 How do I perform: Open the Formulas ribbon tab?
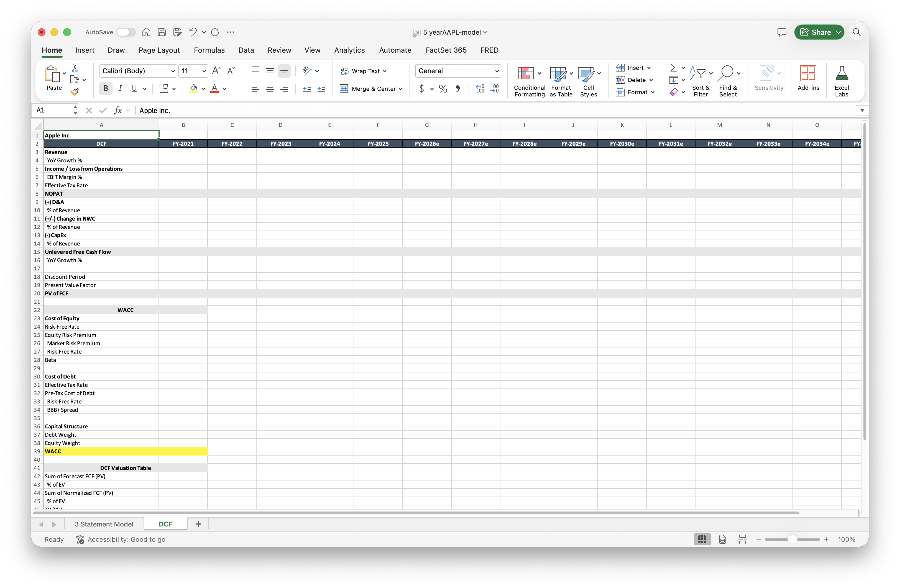coord(209,50)
